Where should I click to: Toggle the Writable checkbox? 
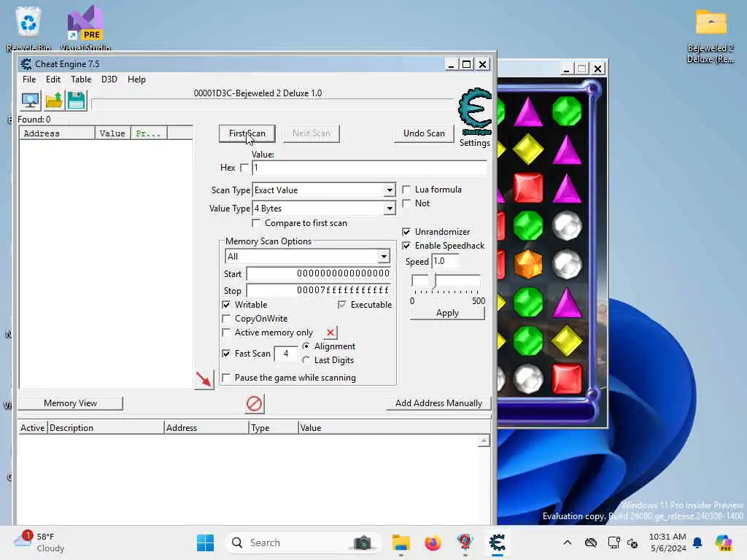point(226,305)
